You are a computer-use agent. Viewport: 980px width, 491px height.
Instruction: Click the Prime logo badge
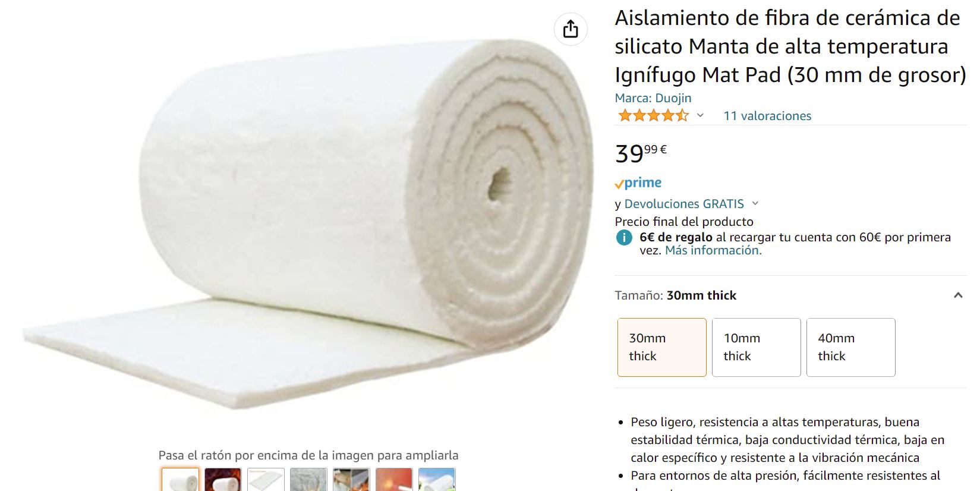(638, 183)
